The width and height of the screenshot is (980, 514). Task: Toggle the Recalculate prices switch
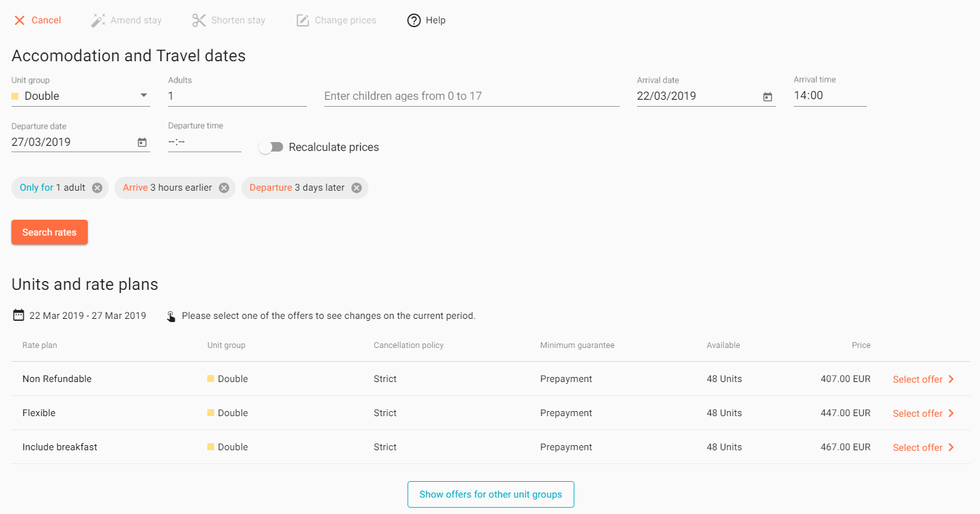[271, 147]
